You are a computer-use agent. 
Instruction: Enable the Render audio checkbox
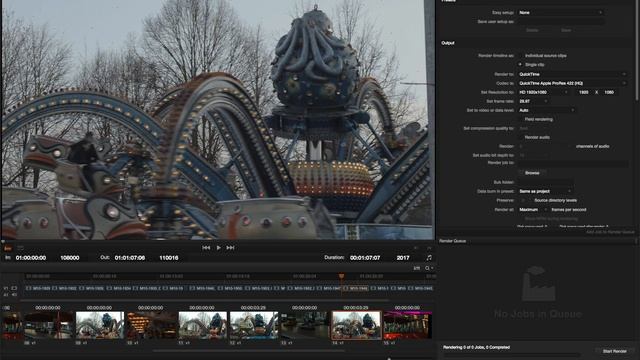pyautogui.click(x=521, y=137)
